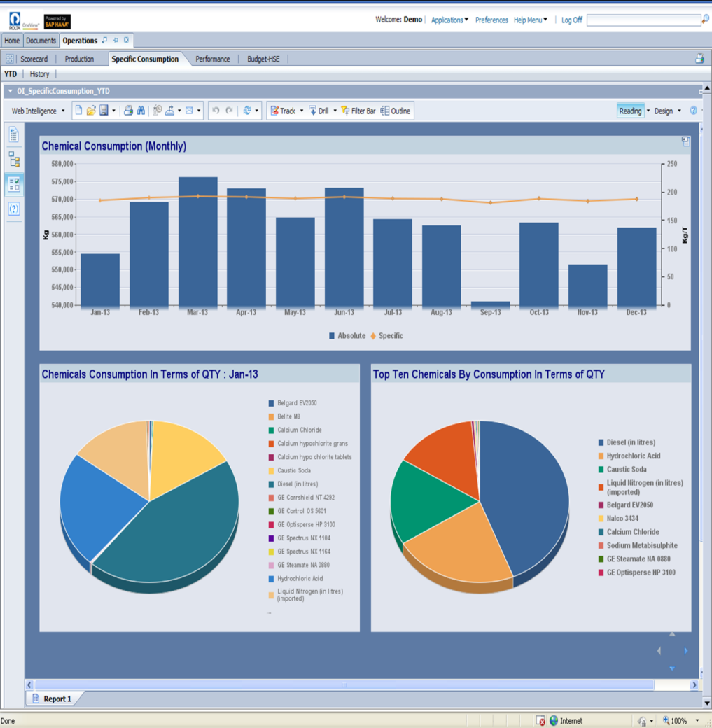
Task: Expand the Export options dropdown arrow
Action: [x=179, y=111]
